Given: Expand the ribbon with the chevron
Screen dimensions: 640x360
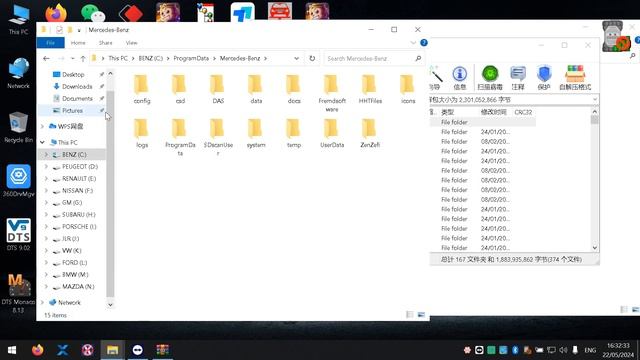Looking at the screenshot, I should tap(413, 42).
